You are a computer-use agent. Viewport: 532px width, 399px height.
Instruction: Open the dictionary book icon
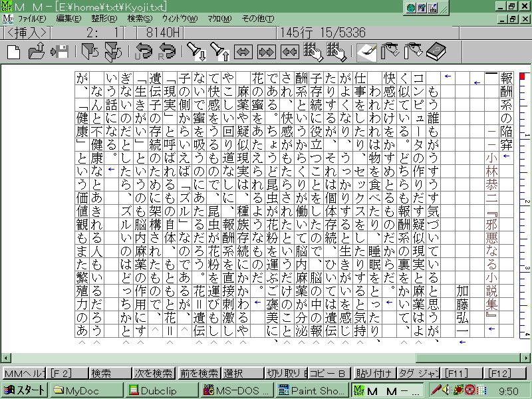pyautogui.click(x=436, y=52)
